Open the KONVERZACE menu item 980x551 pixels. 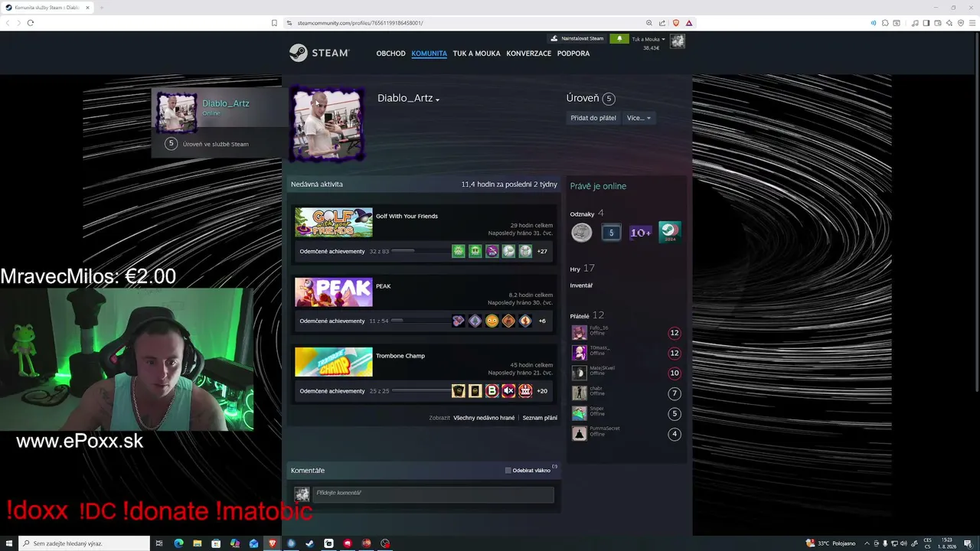tap(529, 54)
